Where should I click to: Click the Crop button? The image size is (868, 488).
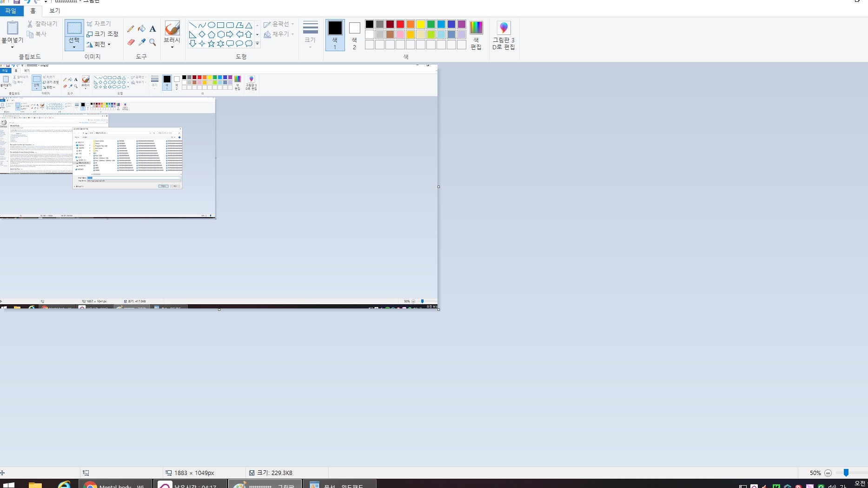pos(99,24)
